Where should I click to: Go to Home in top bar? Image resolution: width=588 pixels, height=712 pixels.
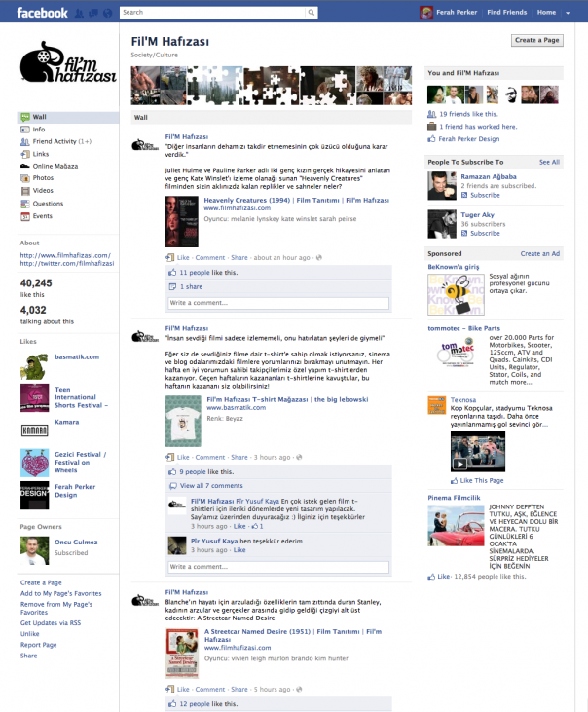[x=546, y=13]
